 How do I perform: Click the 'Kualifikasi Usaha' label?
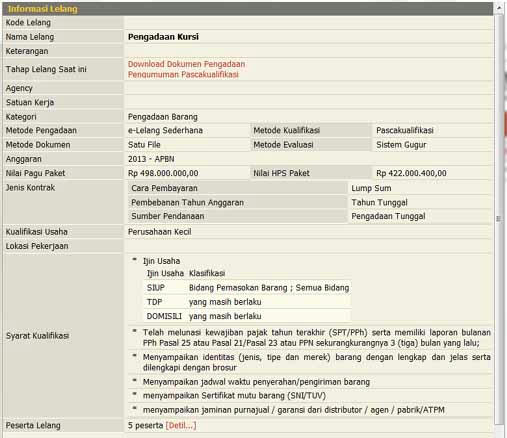pyautogui.click(x=37, y=232)
